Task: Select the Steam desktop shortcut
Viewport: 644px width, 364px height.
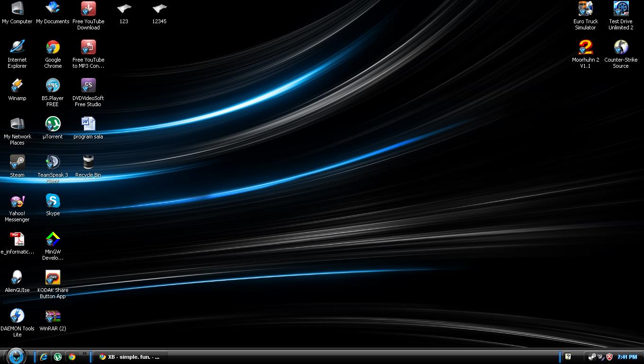Action: point(17,166)
